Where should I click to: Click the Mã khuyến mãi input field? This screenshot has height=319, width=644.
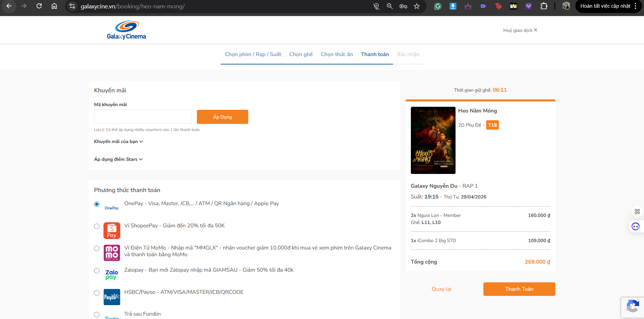click(143, 117)
